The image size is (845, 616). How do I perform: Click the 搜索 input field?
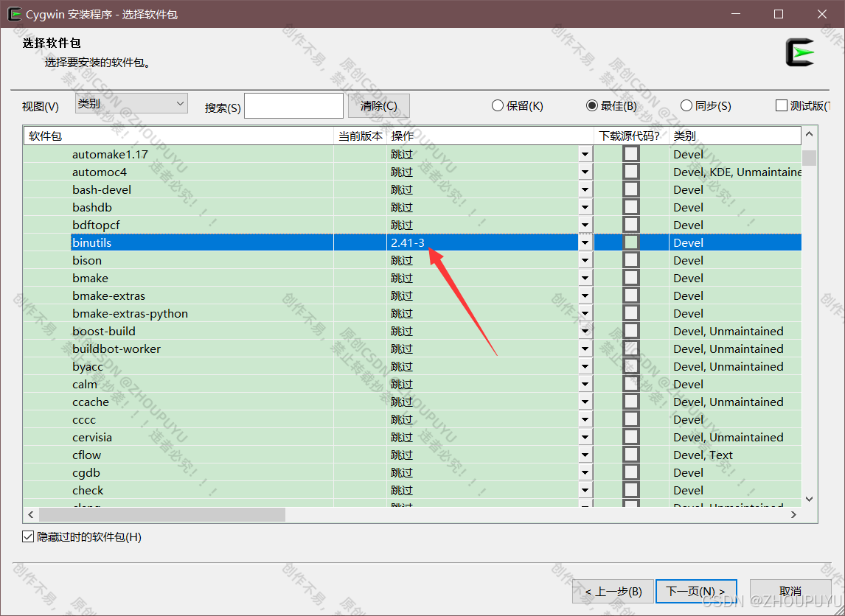pos(293,105)
